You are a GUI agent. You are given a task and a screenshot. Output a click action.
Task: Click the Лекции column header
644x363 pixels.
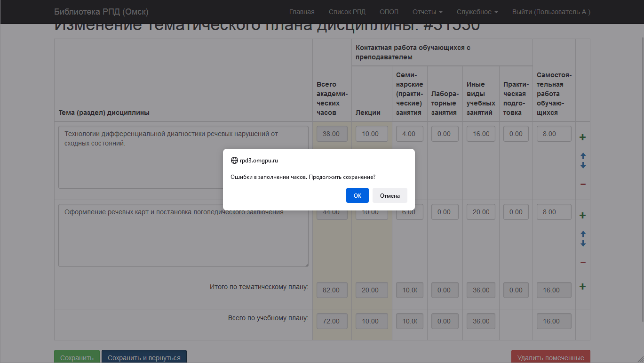pyautogui.click(x=368, y=113)
